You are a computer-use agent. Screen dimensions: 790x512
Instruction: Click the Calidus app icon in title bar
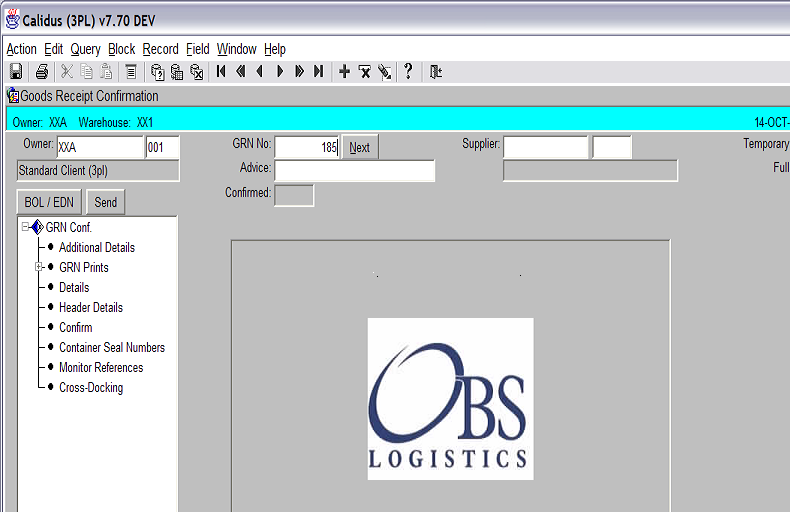click(13, 20)
